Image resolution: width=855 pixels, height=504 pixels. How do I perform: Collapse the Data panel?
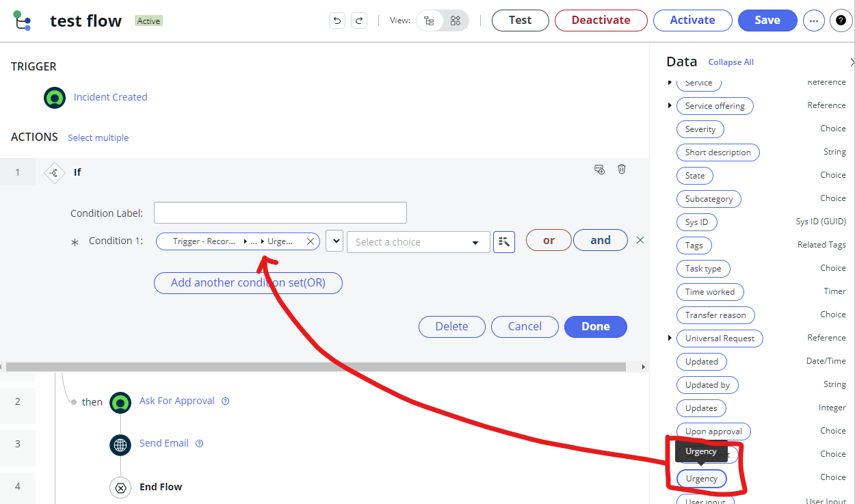pyautogui.click(x=852, y=62)
